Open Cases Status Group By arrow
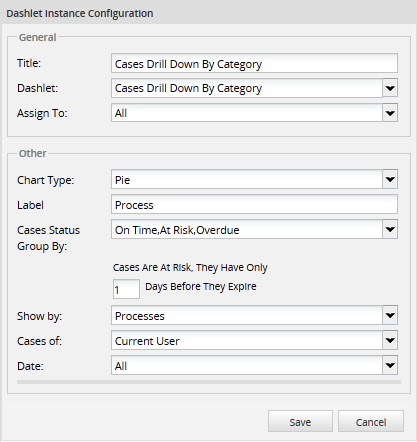This screenshot has width=417, height=442. [x=390, y=229]
